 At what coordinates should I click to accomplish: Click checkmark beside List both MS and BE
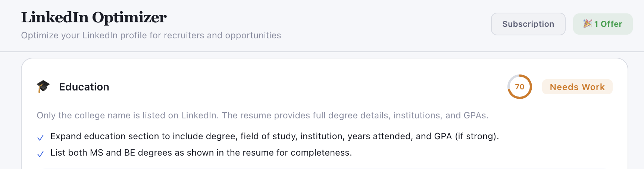[x=40, y=154]
